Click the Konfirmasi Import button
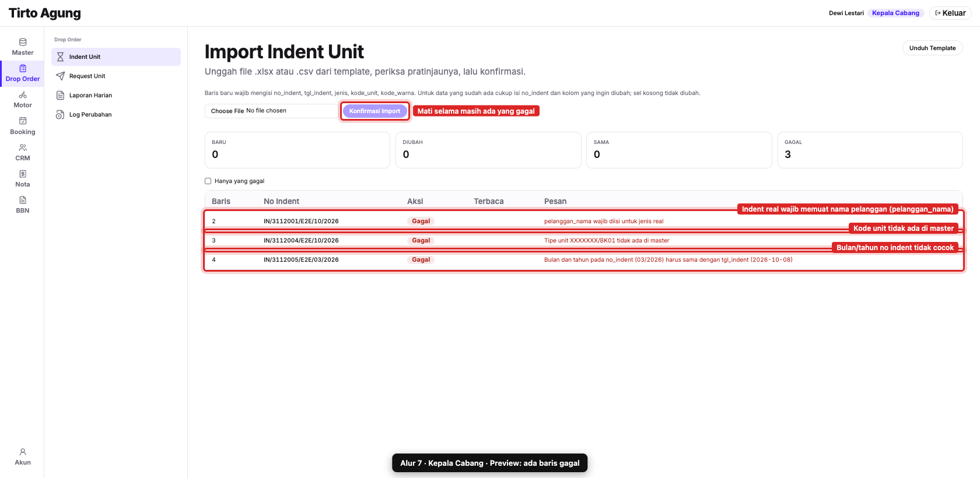980x478 pixels. coord(375,111)
